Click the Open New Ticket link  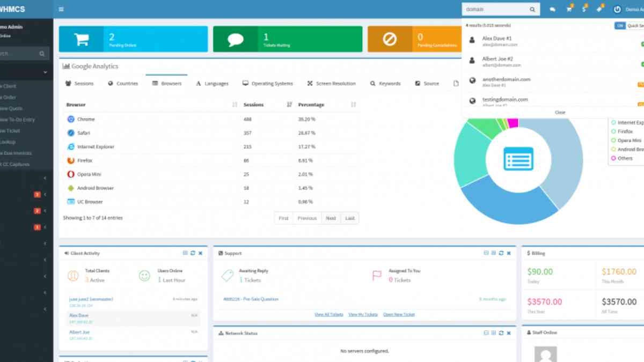coord(399,314)
